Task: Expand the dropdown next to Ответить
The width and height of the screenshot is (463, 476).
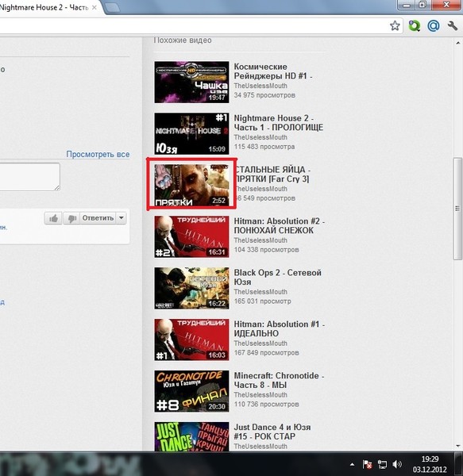Action: coord(121,218)
